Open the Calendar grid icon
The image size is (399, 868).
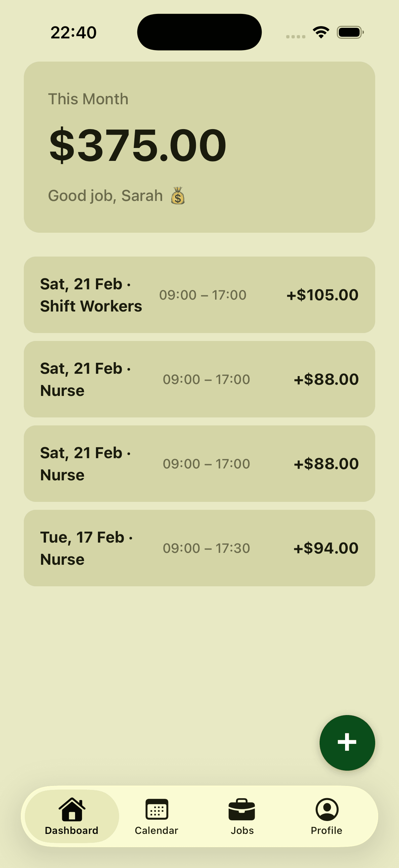point(156,809)
